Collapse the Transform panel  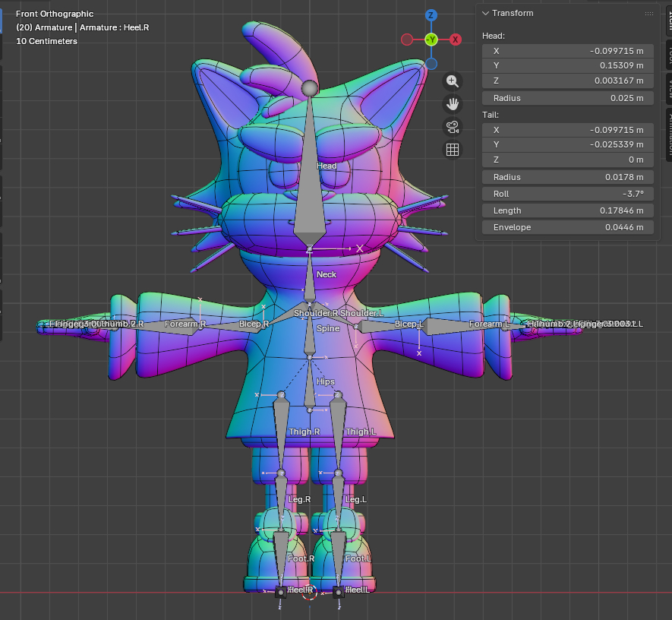[486, 14]
